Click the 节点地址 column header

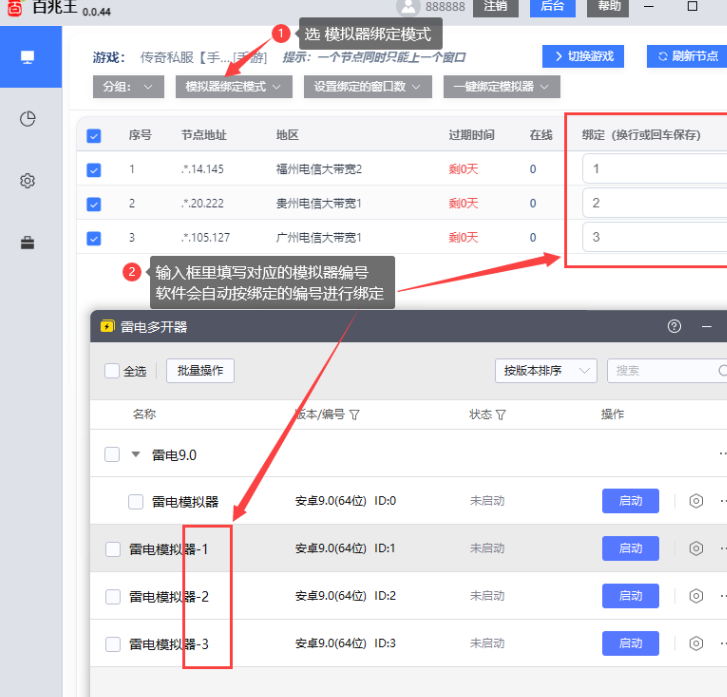204,135
